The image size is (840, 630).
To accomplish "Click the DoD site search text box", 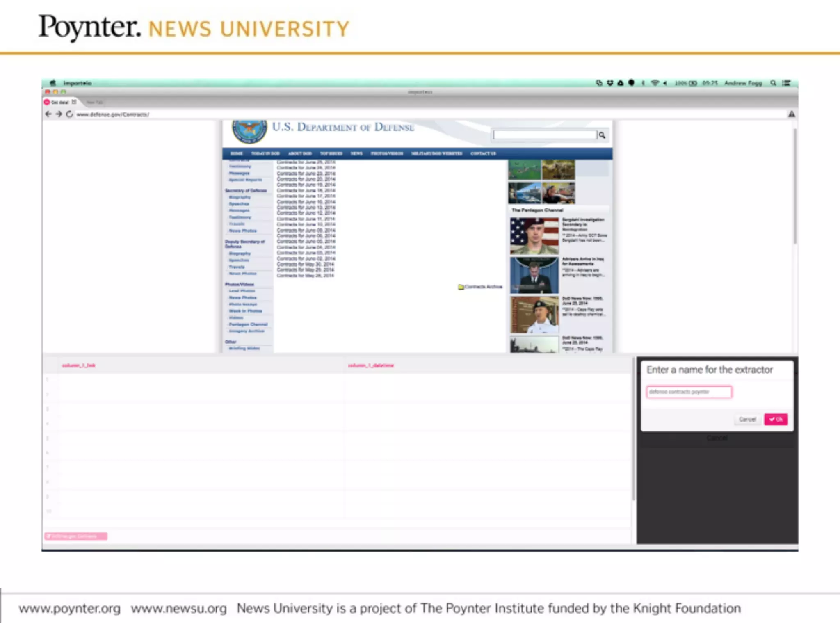I will (544, 135).
